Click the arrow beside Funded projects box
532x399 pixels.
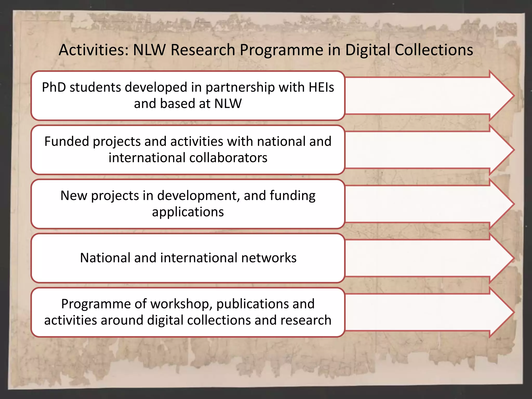[x=430, y=150]
